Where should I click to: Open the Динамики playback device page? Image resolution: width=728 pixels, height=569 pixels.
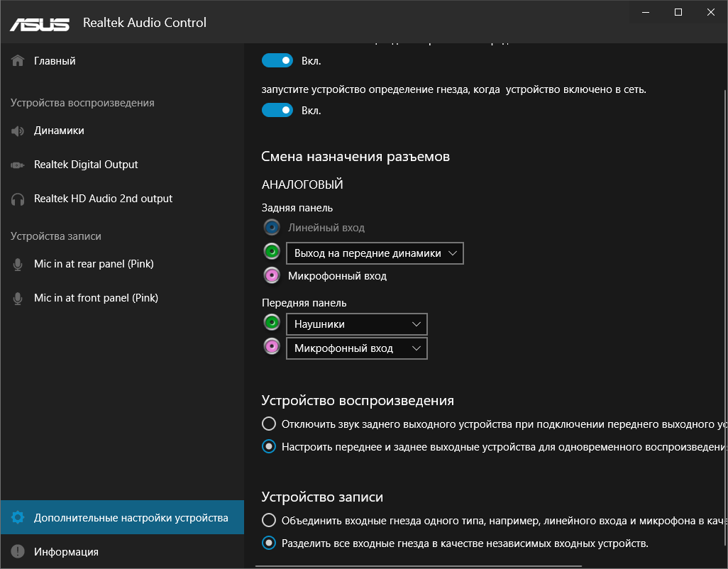point(59,131)
